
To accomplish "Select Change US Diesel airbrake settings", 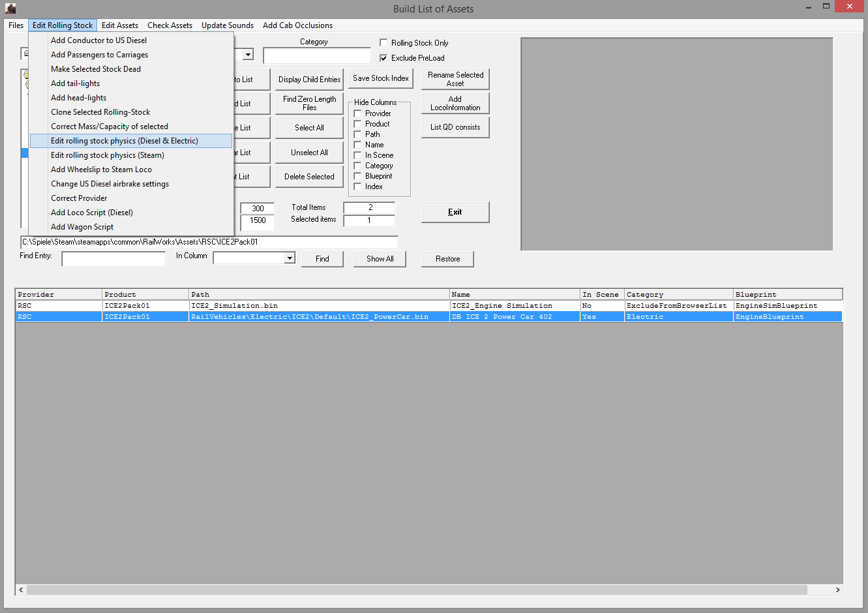I will click(x=131, y=184).
